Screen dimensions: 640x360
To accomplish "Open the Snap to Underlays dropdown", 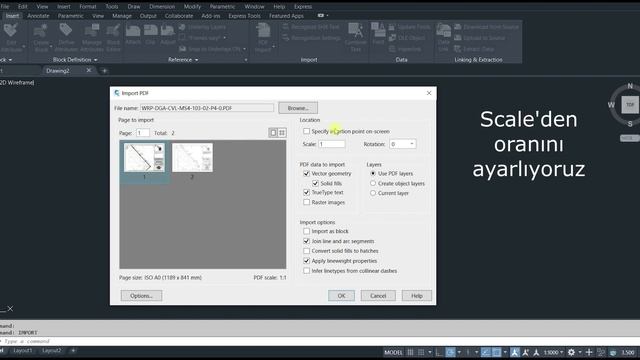I will pyautogui.click(x=244, y=49).
